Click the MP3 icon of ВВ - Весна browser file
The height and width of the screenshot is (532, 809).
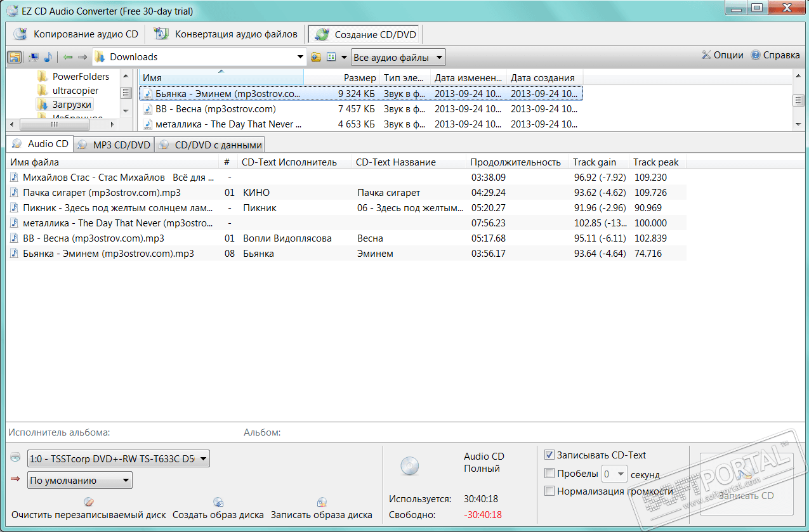tap(148, 109)
